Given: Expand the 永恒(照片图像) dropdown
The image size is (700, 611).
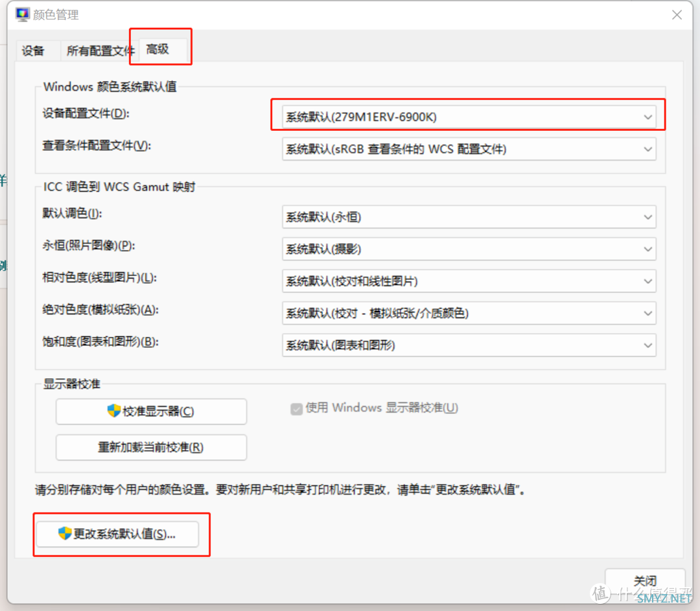Looking at the screenshot, I should pos(469,249).
